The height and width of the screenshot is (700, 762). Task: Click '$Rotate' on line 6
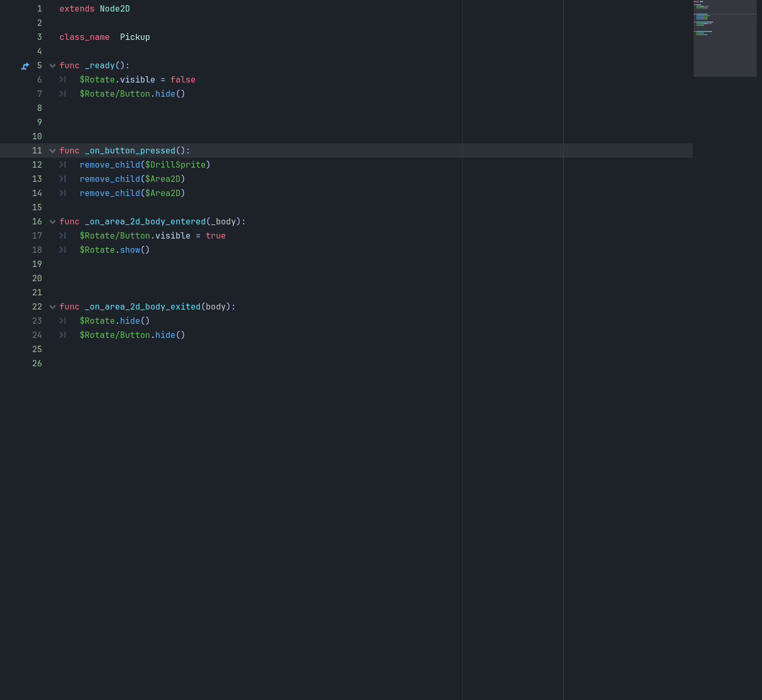tap(97, 80)
